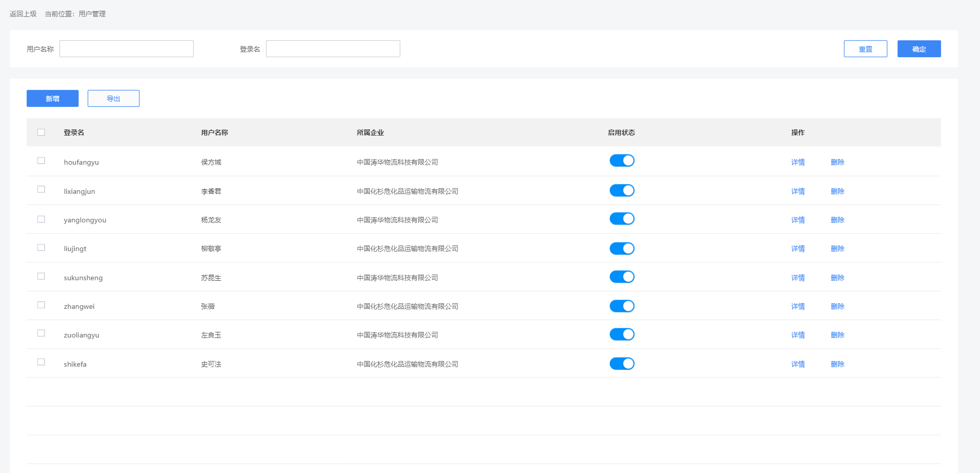980x473 pixels.
Task: Tick the checkbox next to liujingt
Action: [41, 247]
